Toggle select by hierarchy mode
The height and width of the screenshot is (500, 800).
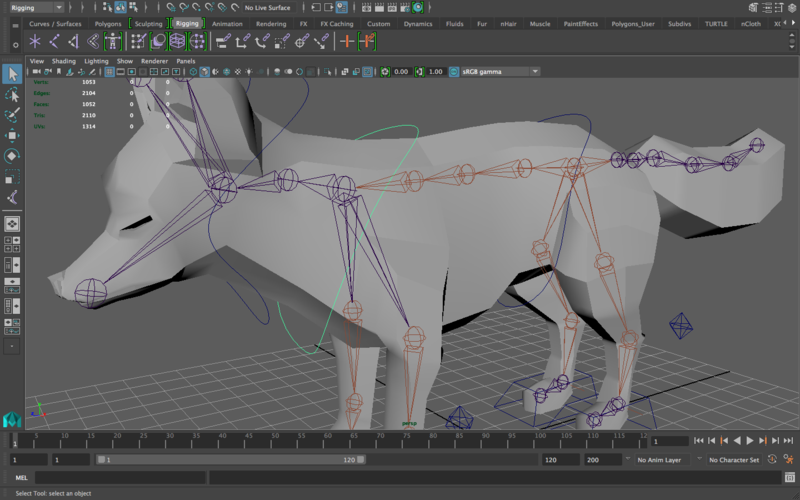108,7
